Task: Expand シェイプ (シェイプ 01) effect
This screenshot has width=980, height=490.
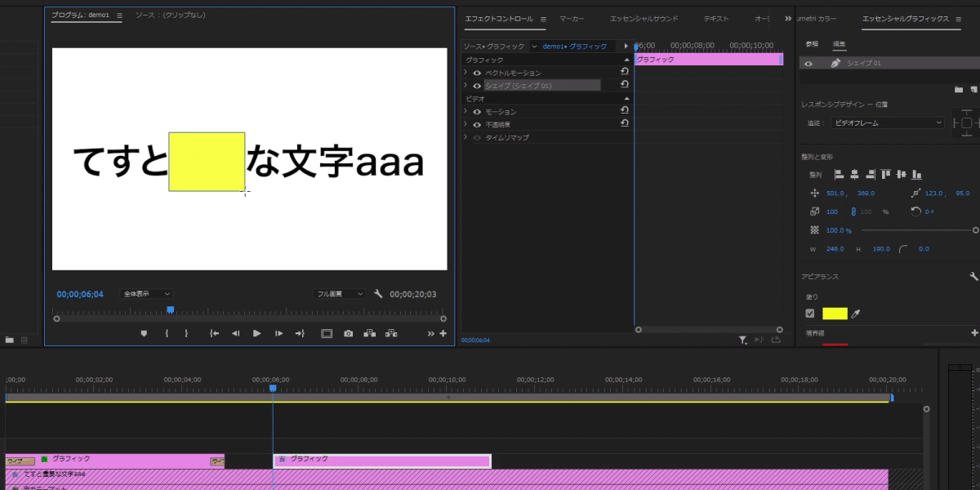Action: (x=465, y=85)
